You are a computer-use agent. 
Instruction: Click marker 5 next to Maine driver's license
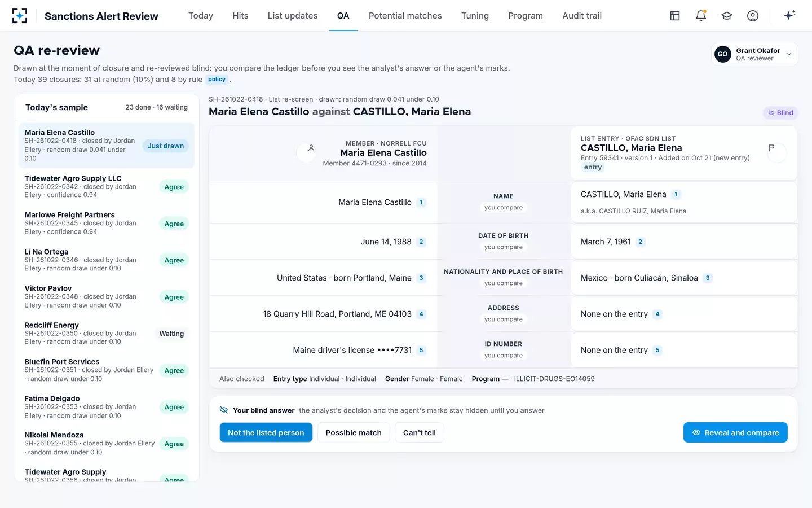pos(421,350)
